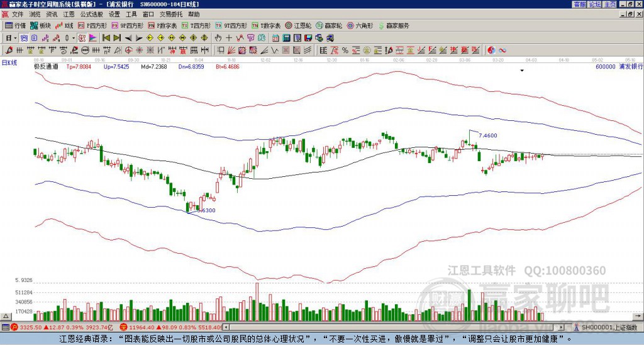Screen dimensions: 644x345
Task: Jump to first bar icon
Action: tap(106, 38)
